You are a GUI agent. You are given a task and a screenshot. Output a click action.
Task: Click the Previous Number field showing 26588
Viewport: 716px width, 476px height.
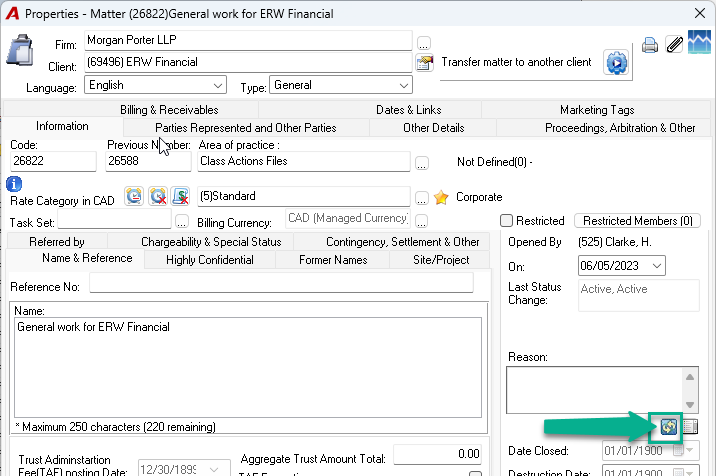point(148,161)
